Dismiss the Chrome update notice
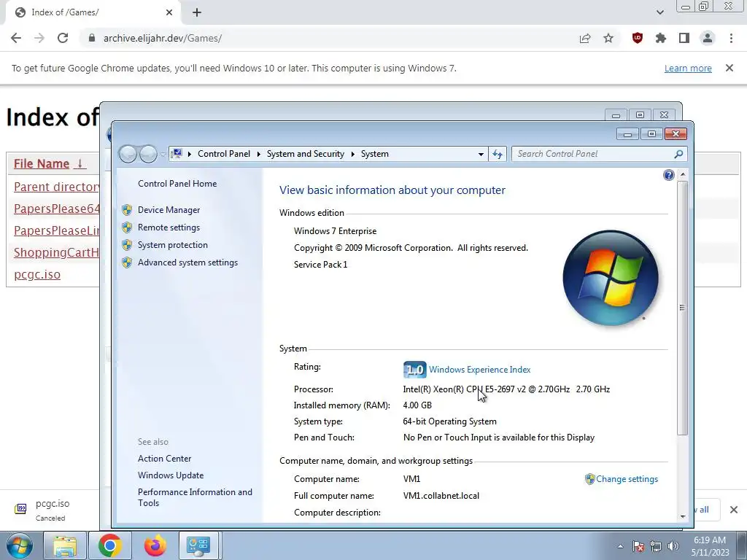This screenshot has width=747, height=560. (x=729, y=68)
